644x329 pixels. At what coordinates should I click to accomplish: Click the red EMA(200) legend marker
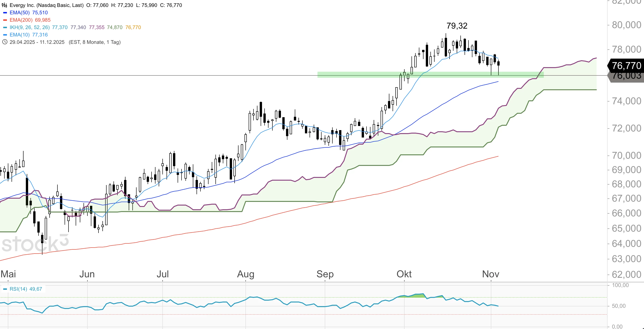5,20
